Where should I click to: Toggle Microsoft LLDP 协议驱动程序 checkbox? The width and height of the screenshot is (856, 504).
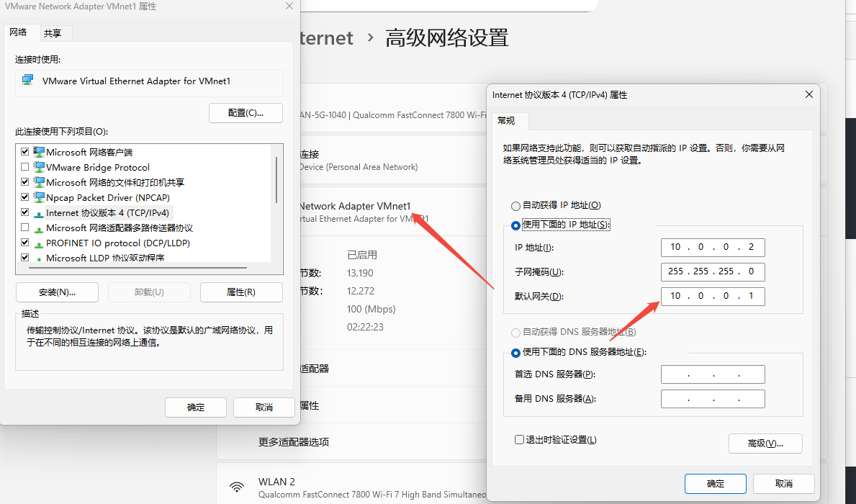pos(25,257)
